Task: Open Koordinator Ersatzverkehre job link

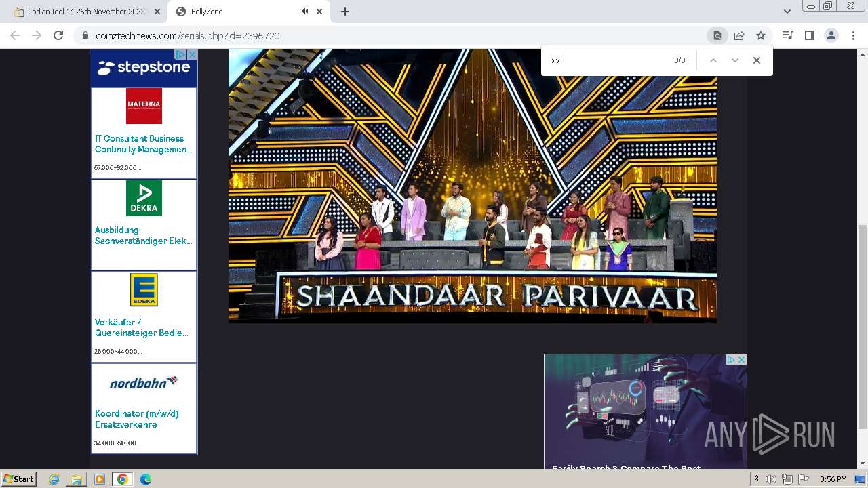Action: [137, 419]
